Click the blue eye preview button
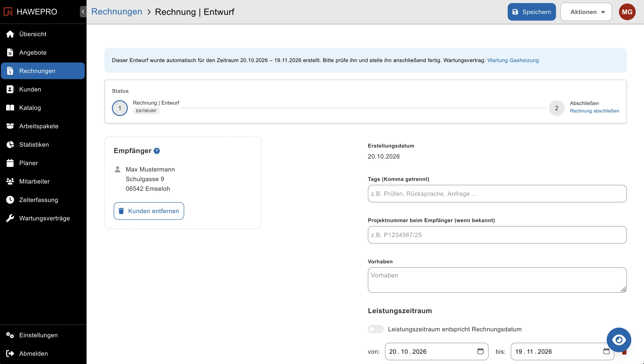The width and height of the screenshot is (644, 364). pos(619,340)
